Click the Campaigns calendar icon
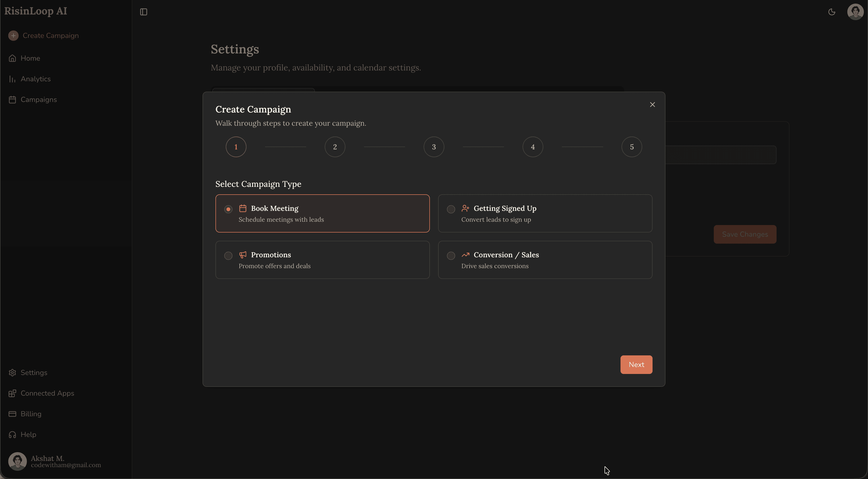This screenshot has width=868, height=479. pos(12,99)
